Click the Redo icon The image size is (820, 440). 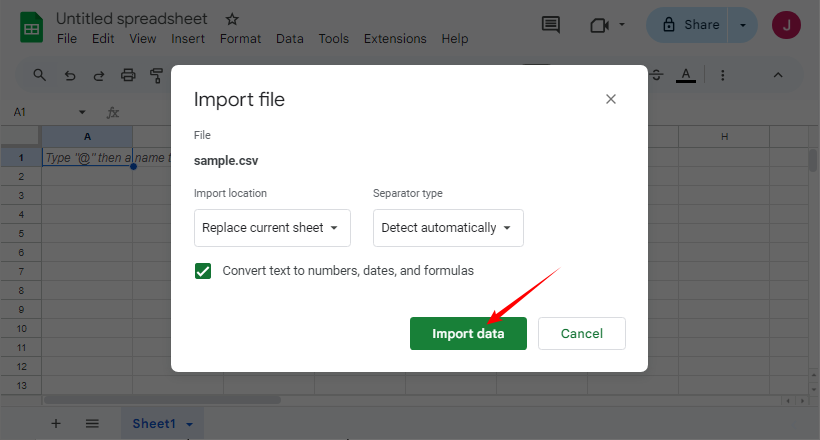(99, 76)
